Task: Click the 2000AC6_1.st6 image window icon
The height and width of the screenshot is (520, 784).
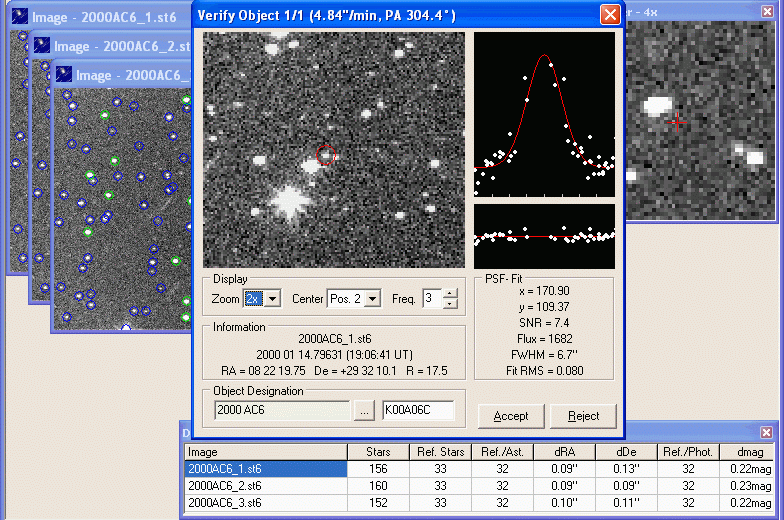Action: tap(20, 18)
